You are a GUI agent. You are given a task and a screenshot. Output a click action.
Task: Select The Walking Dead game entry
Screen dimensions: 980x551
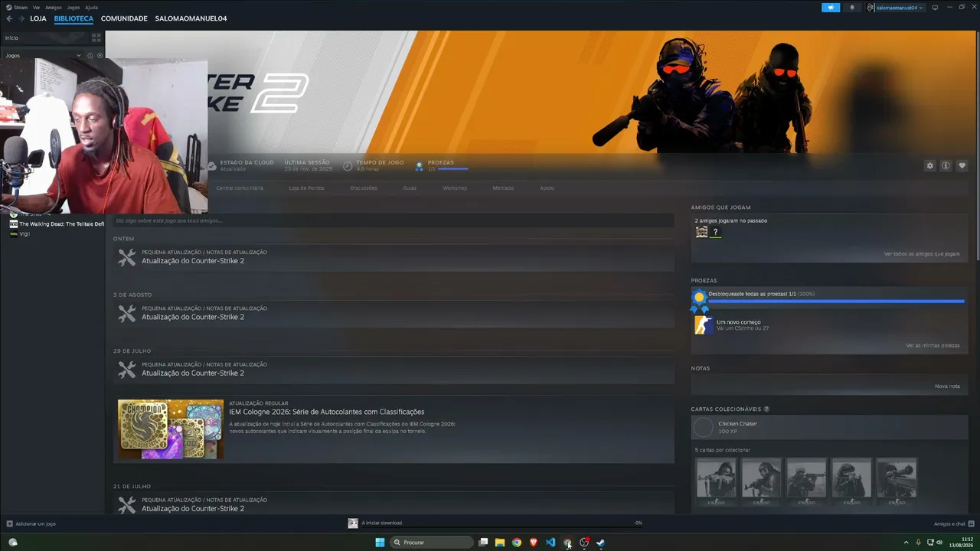(57, 223)
